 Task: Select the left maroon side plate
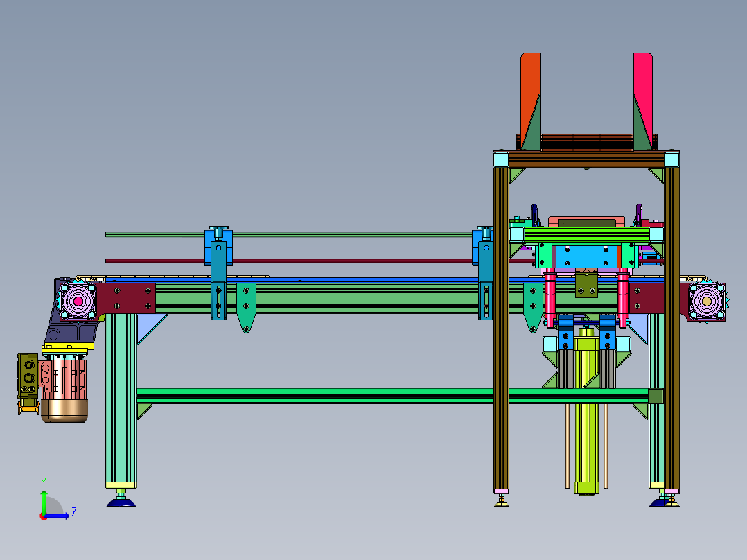click(x=126, y=298)
